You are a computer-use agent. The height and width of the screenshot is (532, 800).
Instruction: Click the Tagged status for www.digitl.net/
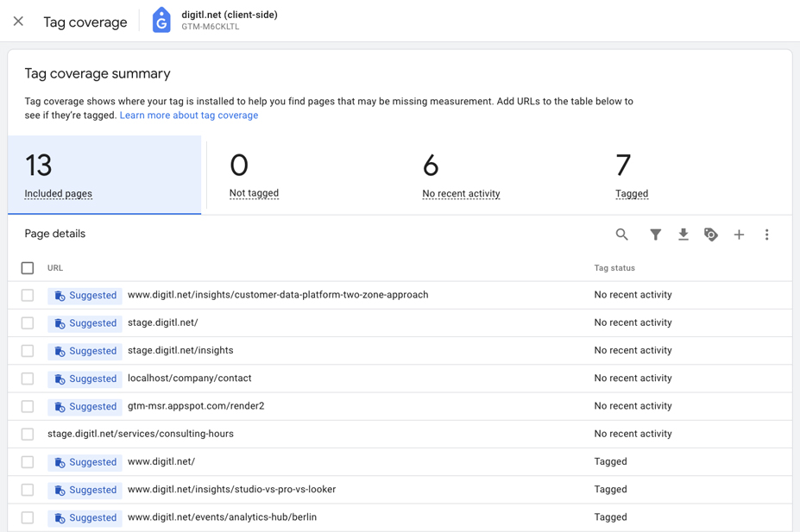point(610,461)
